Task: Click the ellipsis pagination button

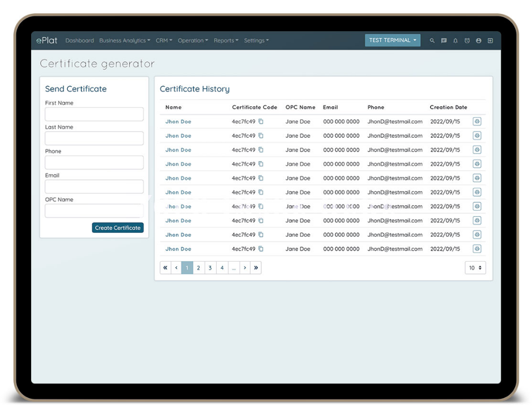Action: tap(234, 268)
